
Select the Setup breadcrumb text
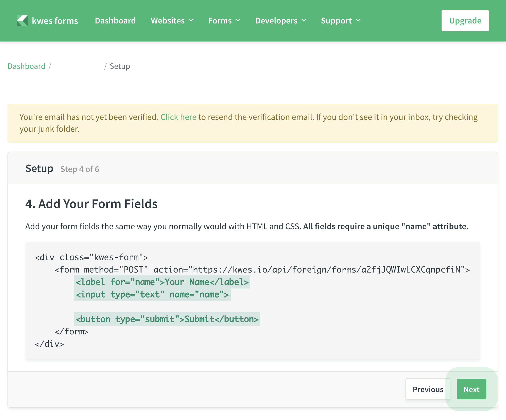coord(120,66)
